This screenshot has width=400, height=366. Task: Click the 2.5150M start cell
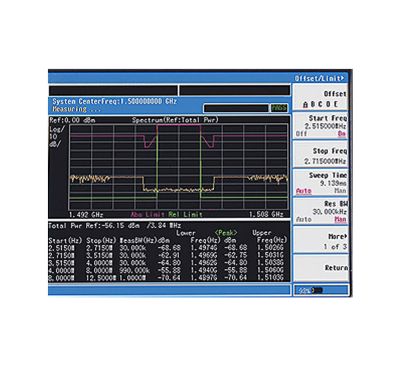(61, 248)
